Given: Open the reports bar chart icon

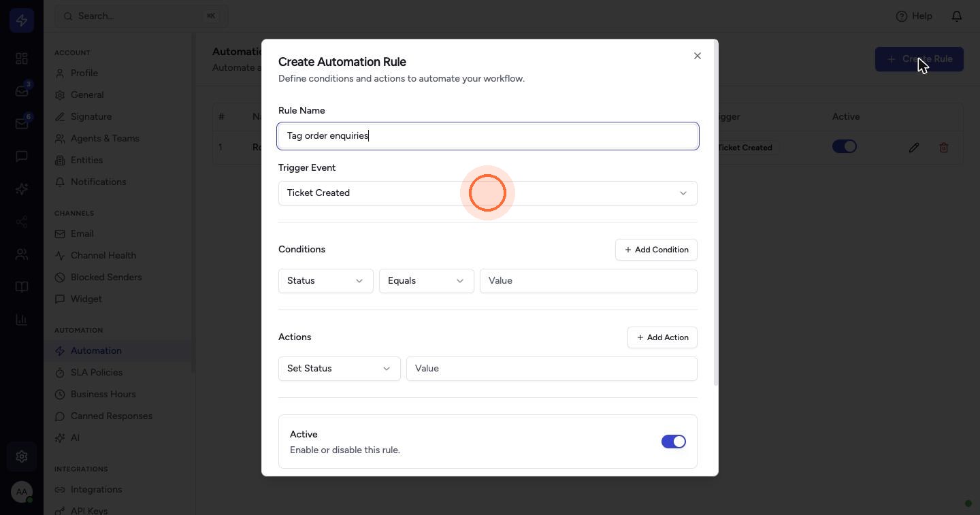Looking at the screenshot, I should [22, 320].
